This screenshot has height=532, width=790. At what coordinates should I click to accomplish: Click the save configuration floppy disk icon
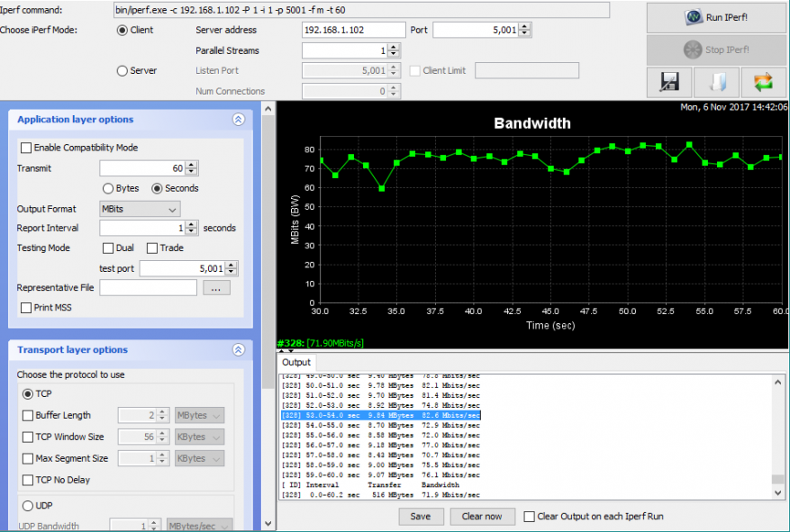pos(668,82)
